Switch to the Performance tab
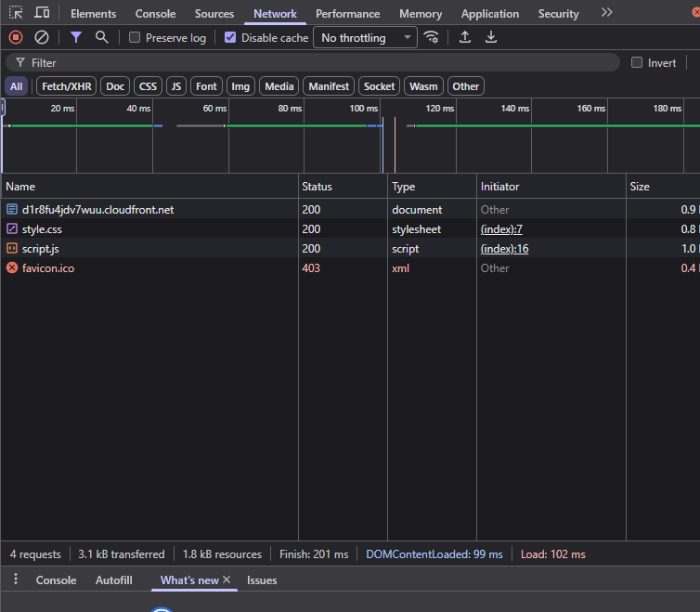 347,14
